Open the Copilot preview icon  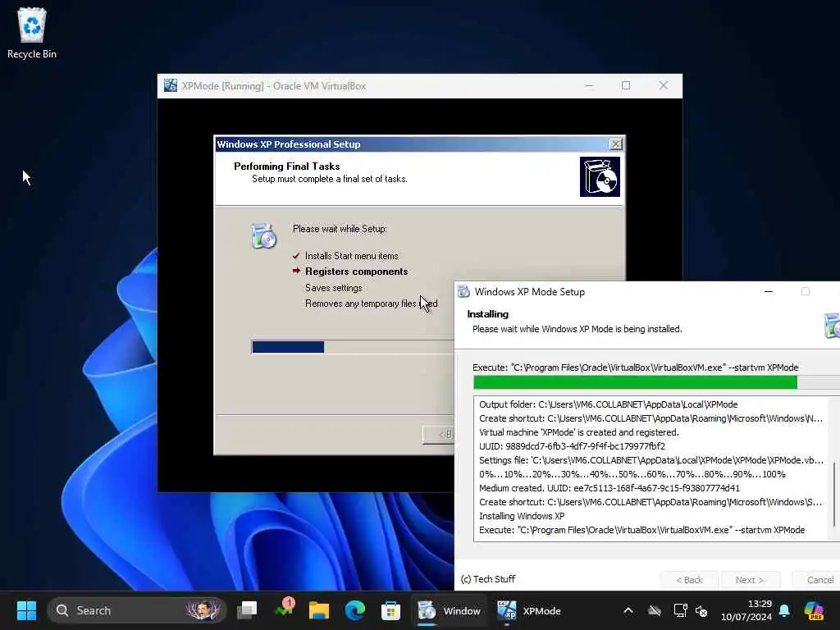click(814, 610)
